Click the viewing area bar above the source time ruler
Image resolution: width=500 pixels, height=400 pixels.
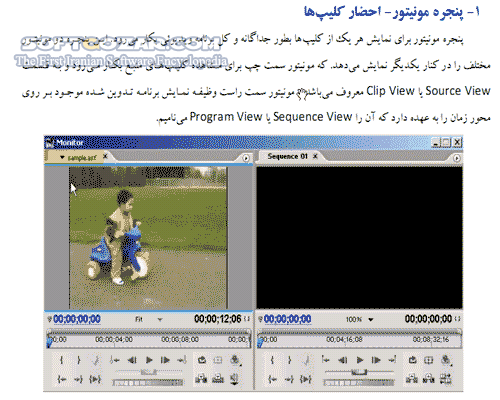pos(149,331)
